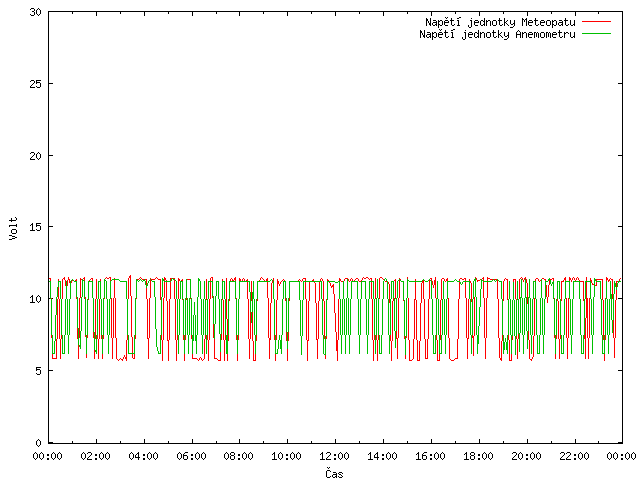Click the y-axis value 0

[38, 442]
